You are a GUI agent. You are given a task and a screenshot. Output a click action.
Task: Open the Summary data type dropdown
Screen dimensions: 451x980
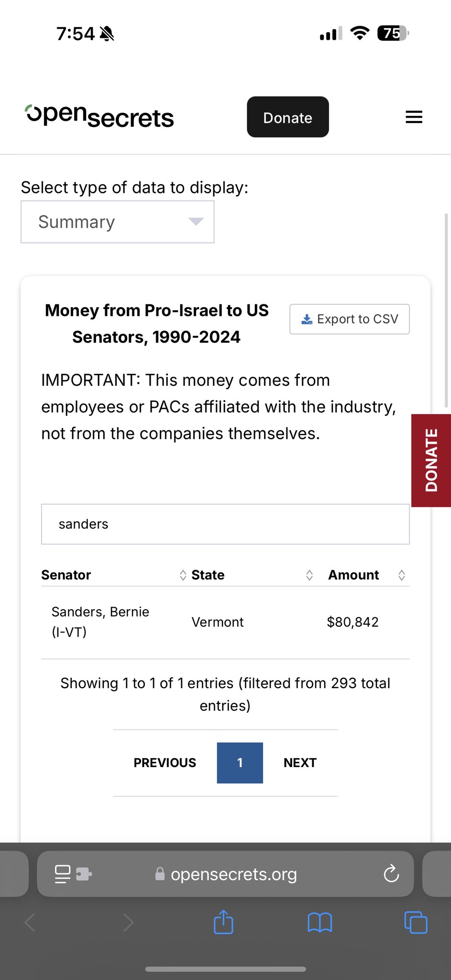tap(118, 222)
